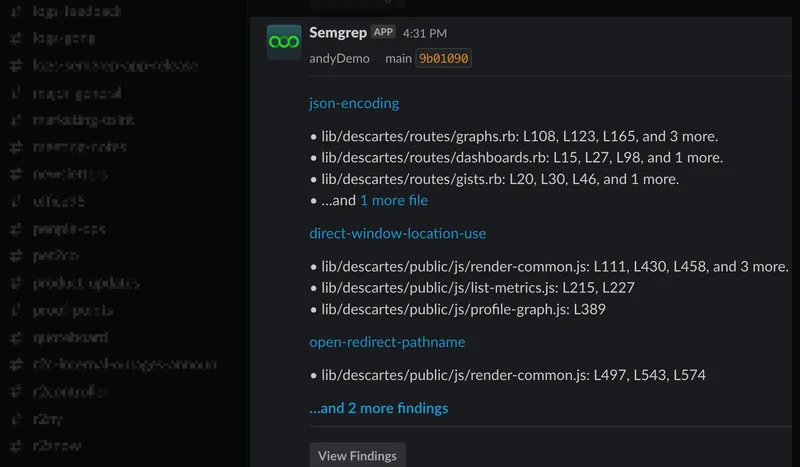Select the newsletters channel in sidebar
Image resolution: width=800 pixels, height=467 pixels.
click(x=70, y=174)
